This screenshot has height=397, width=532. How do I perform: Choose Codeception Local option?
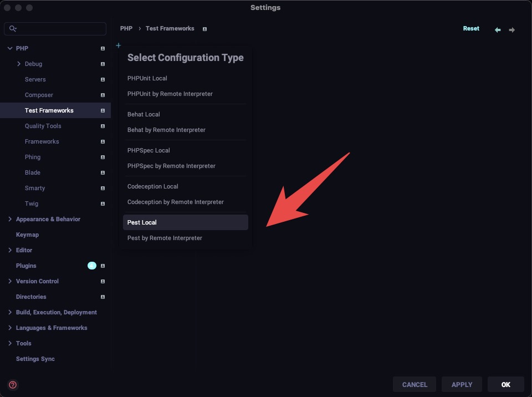pyautogui.click(x=185, y=186)
